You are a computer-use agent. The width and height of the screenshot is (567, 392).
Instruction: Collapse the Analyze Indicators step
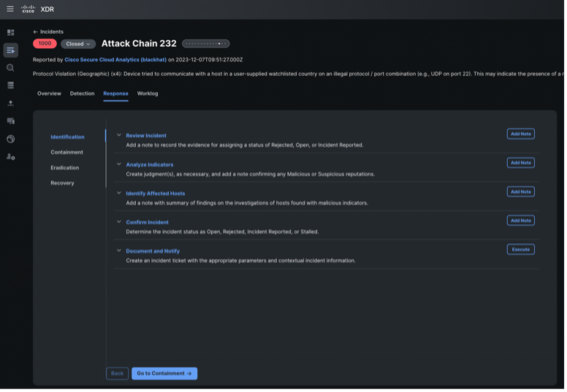[x=119, y=164]
